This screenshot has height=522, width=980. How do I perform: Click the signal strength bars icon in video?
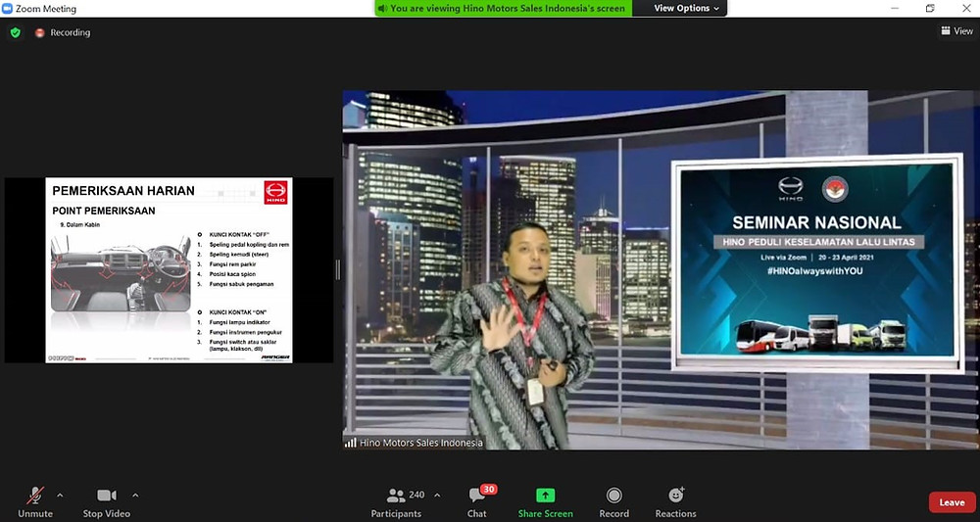(x=351, y=443)
